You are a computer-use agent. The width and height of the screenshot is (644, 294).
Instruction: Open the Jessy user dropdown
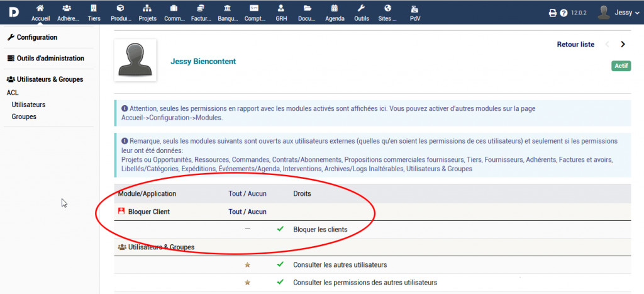point(627,13)
